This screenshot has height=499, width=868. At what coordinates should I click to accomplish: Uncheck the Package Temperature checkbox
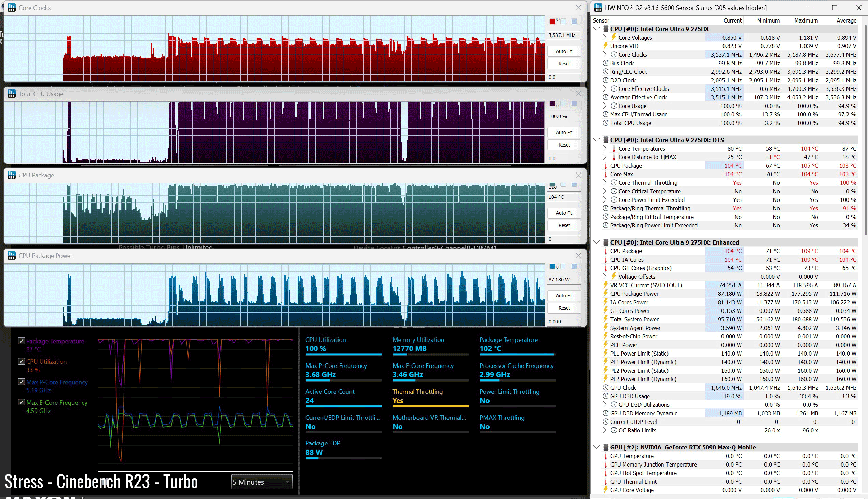coord(22,341)
